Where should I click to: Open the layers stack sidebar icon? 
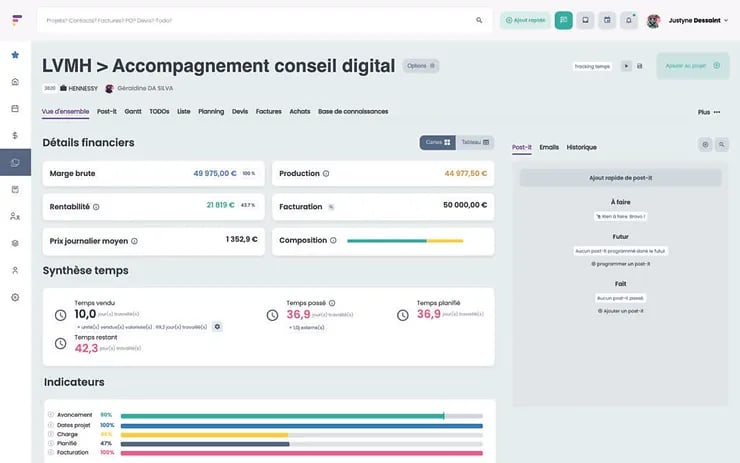click(x=15, y=243)
